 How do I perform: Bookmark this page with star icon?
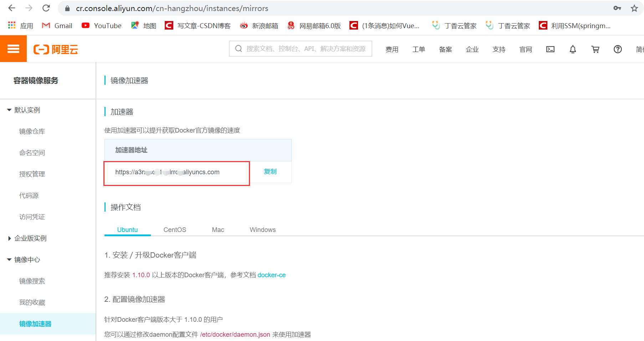coord(634,8)
